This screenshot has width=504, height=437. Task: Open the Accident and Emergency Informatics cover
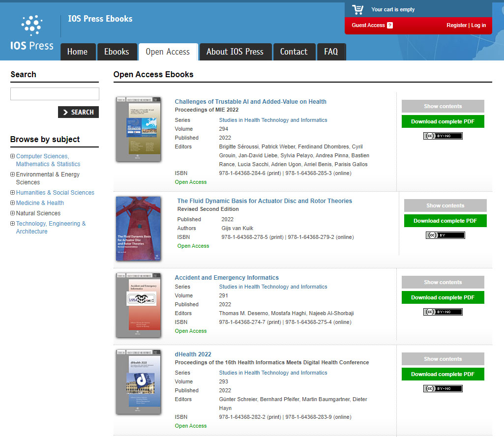pos(138,305)
